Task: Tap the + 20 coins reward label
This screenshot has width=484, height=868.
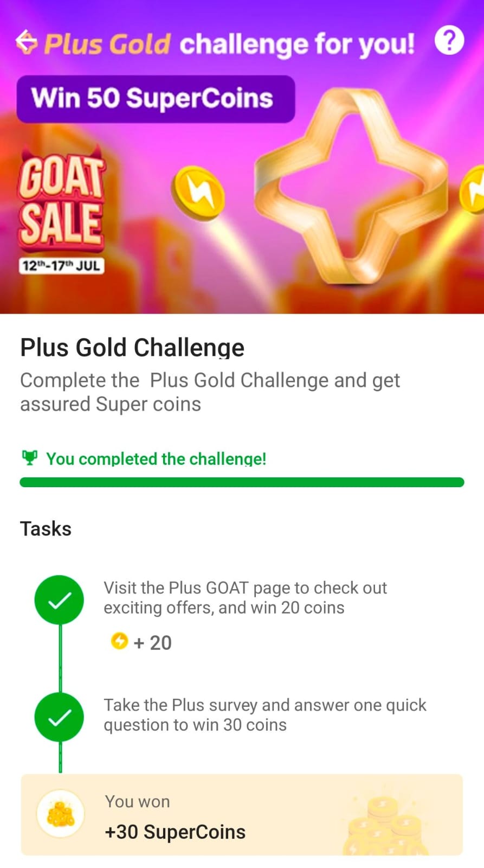Action: click(x=152, y=642)
